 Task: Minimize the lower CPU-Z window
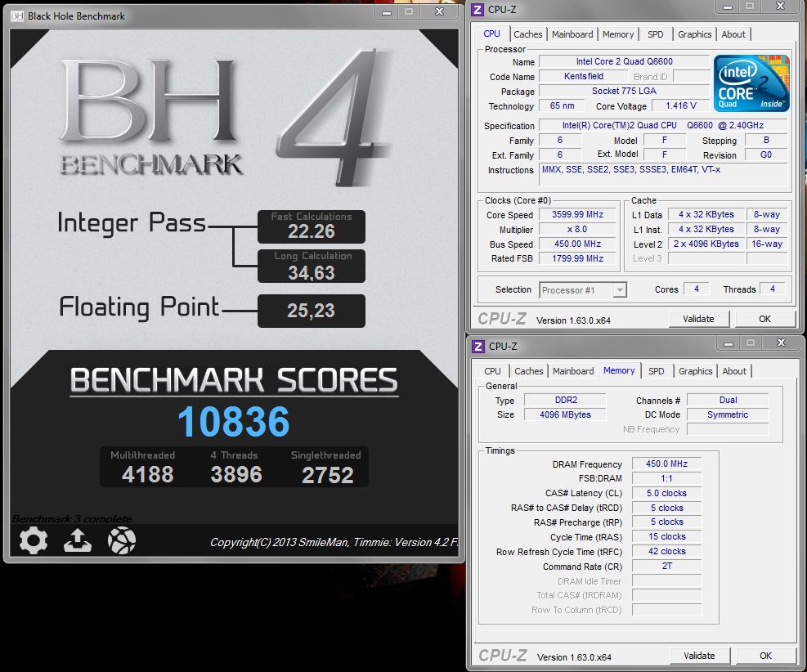pyautogui.click(x=729, y=343)
